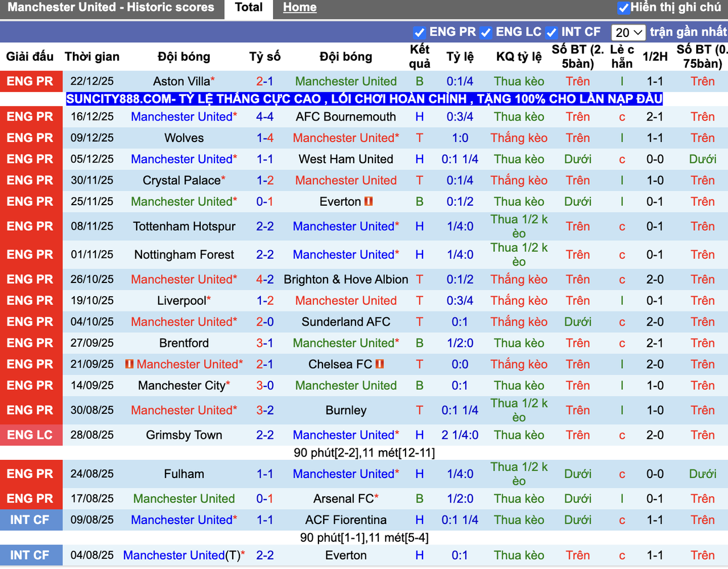This screenshot has height=569, width=728.
Task: Click the 90 phút[2-2],11 mét[12-11] note
Action: [x=364, y=453]
